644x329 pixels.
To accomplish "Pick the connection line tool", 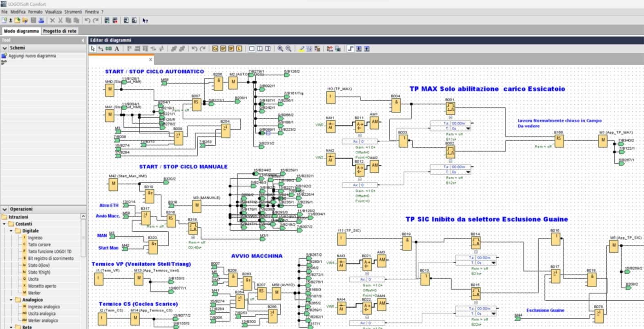I will [x=101, y=49].
